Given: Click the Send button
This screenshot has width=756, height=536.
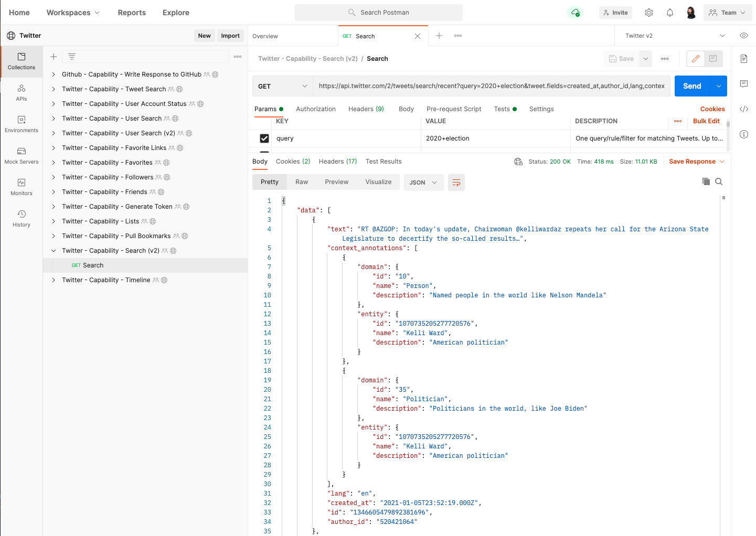Looking at the screenshot, I should (x=692, y=86).
